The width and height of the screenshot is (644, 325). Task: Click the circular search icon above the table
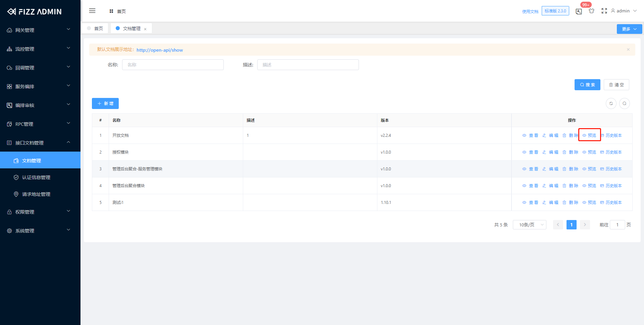(x=624, y=103)
